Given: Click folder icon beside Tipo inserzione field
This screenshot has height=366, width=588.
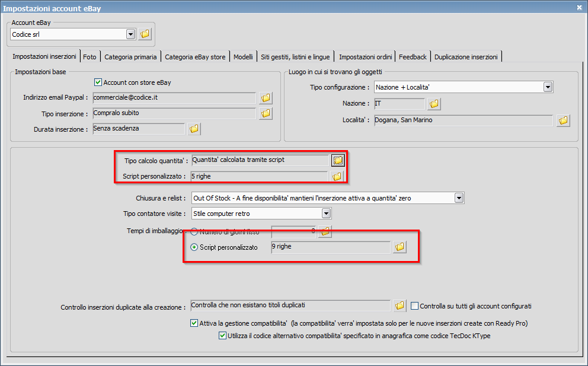Looking at the screenshot, I should coord(266,113).
